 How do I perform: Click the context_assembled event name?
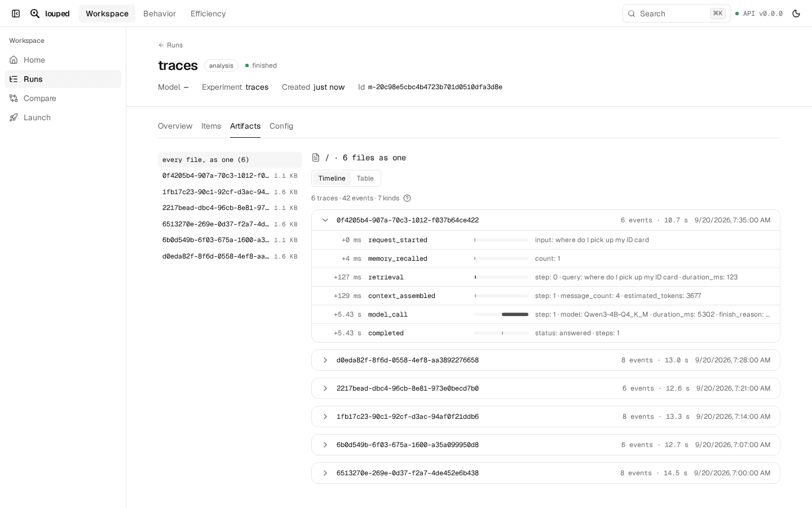401,296
